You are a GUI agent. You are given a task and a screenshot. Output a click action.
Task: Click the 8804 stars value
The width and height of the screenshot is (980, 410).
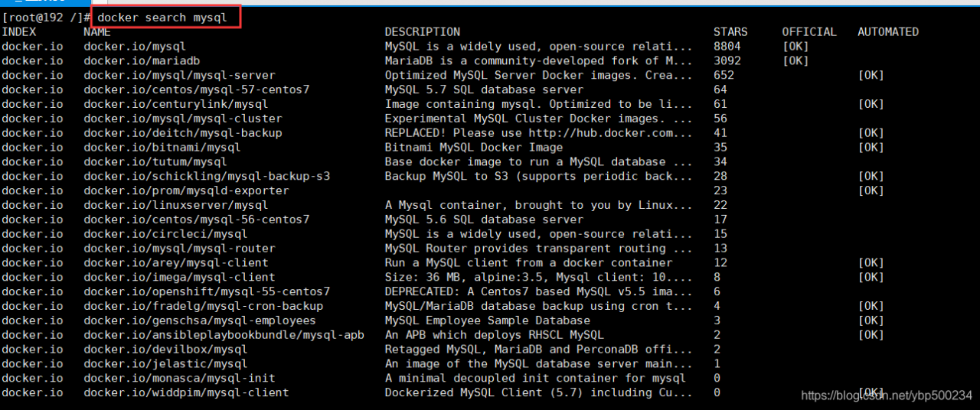(x=727, y=47)
